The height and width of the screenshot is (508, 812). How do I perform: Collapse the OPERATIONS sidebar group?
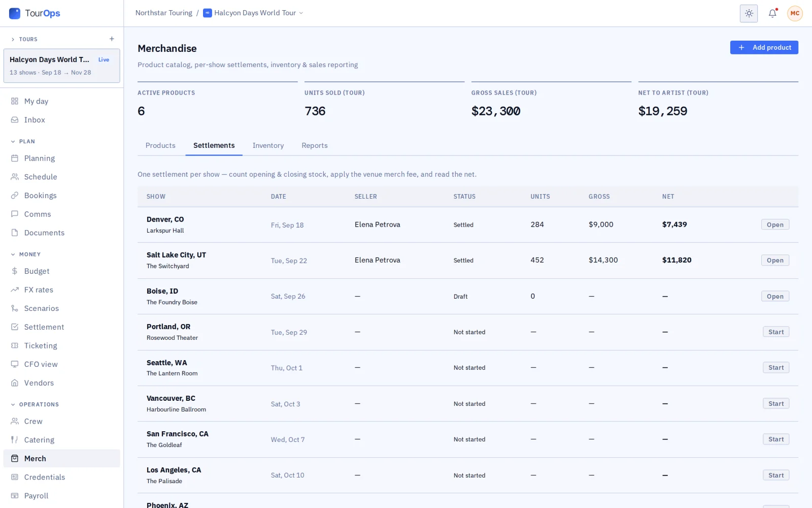13,405
